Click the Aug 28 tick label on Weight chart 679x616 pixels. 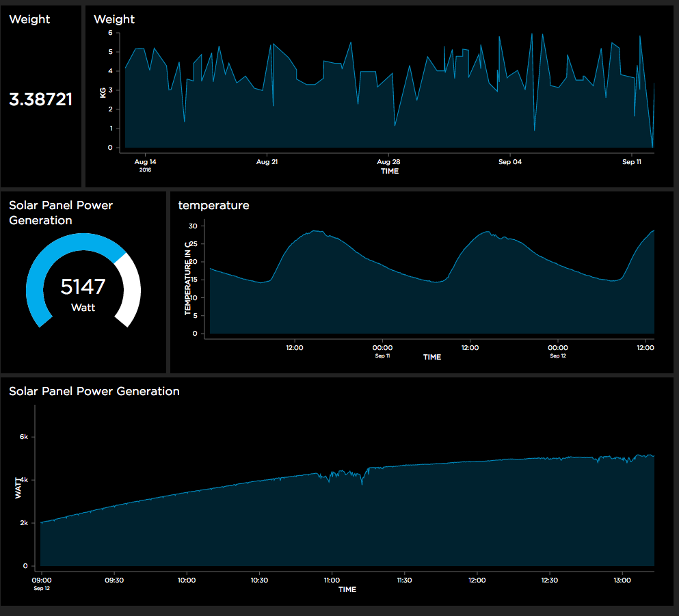pos(388,162)
